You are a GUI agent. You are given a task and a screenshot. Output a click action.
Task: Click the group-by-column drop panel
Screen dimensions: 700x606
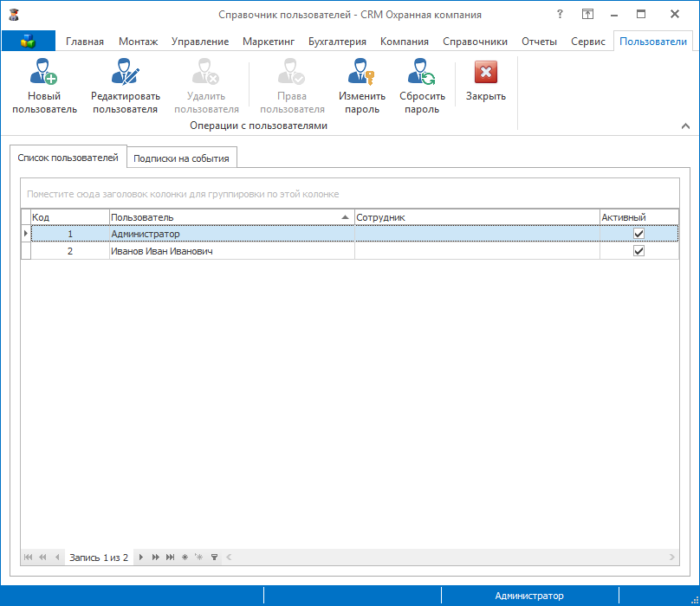350,194
